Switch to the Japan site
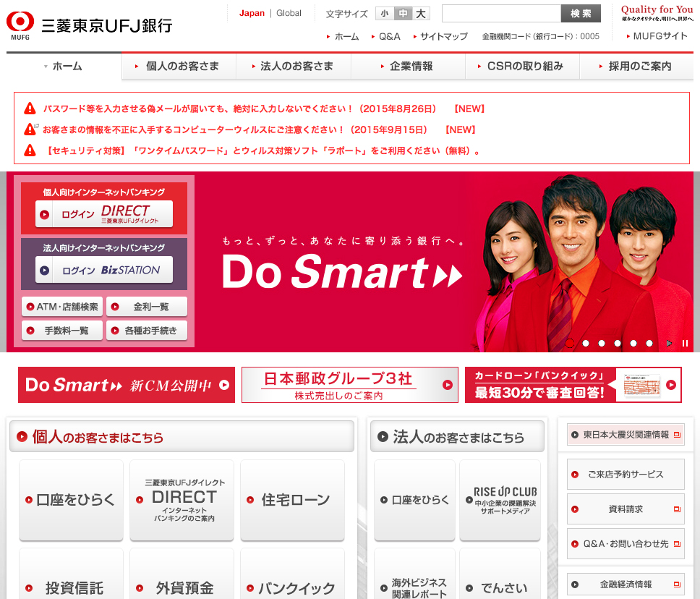Viewport: 700px width, 599px height. [252, 13]
